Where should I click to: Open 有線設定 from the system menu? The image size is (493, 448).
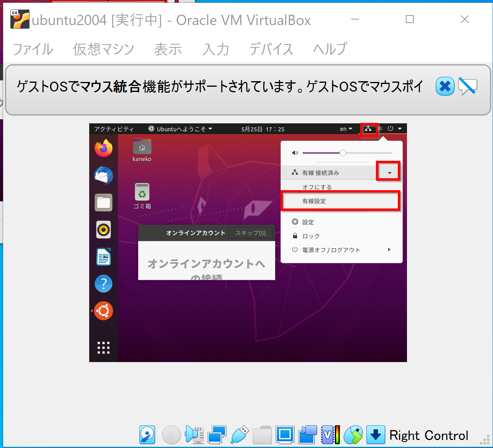point(341,201)
